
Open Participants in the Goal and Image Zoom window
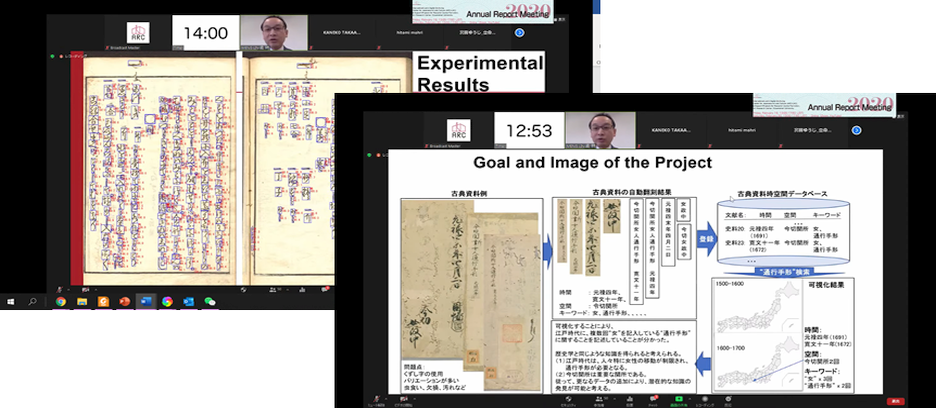pos(599,400)
